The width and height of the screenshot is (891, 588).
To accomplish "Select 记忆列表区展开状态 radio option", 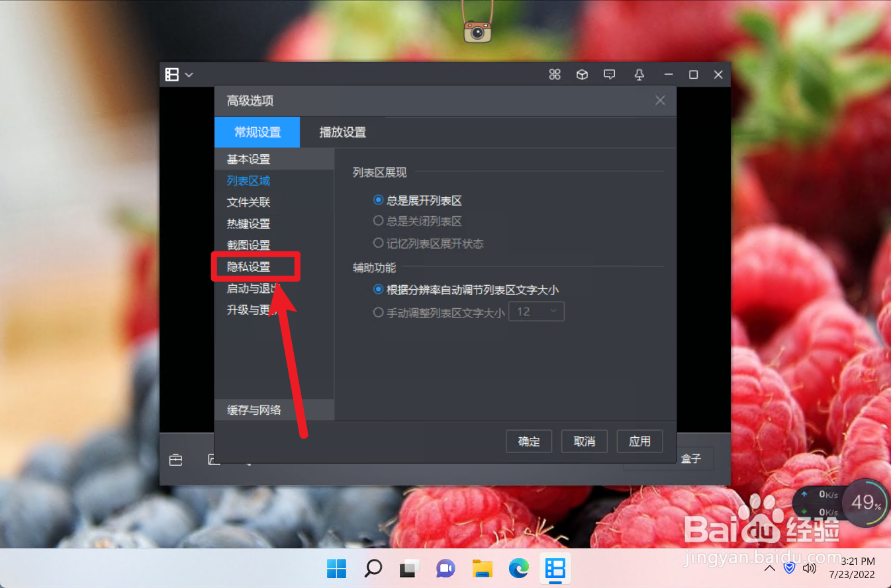I will [429, 243].
